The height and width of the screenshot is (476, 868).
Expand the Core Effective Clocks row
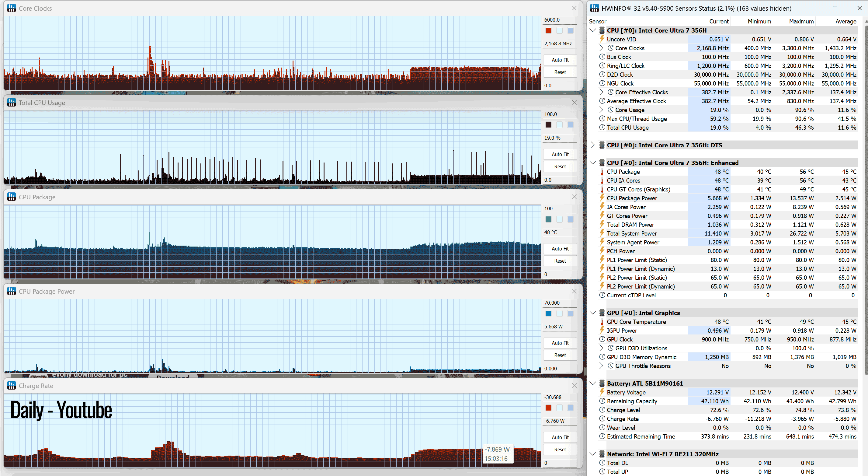point(602,92)
